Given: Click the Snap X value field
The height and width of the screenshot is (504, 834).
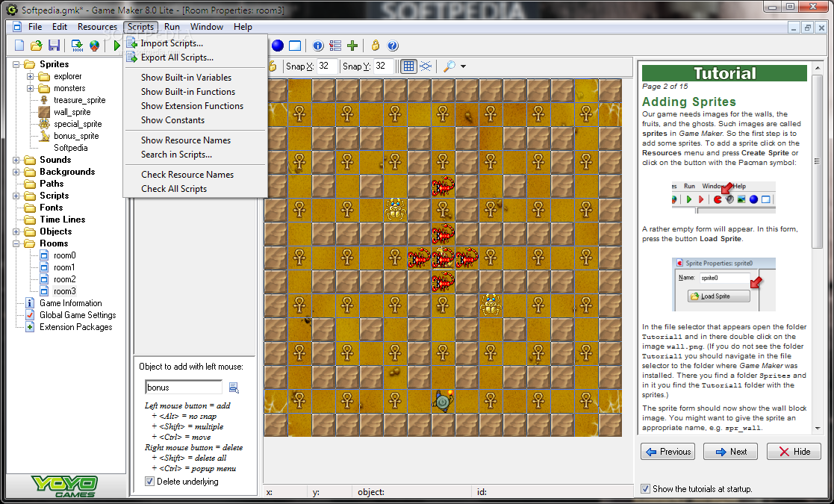Looking at the screenshot, I should coord(326,66).
